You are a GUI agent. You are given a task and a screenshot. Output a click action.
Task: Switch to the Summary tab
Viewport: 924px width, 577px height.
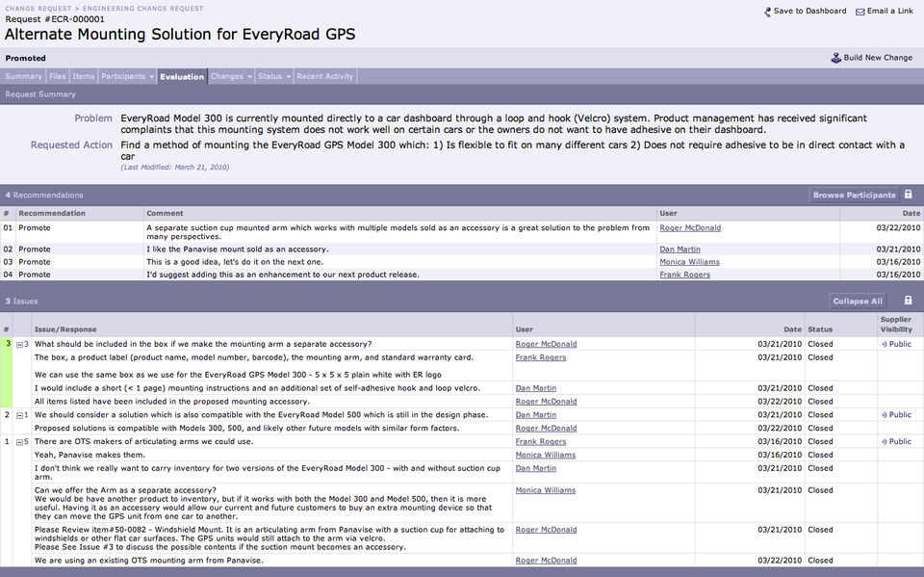point(23,76)
